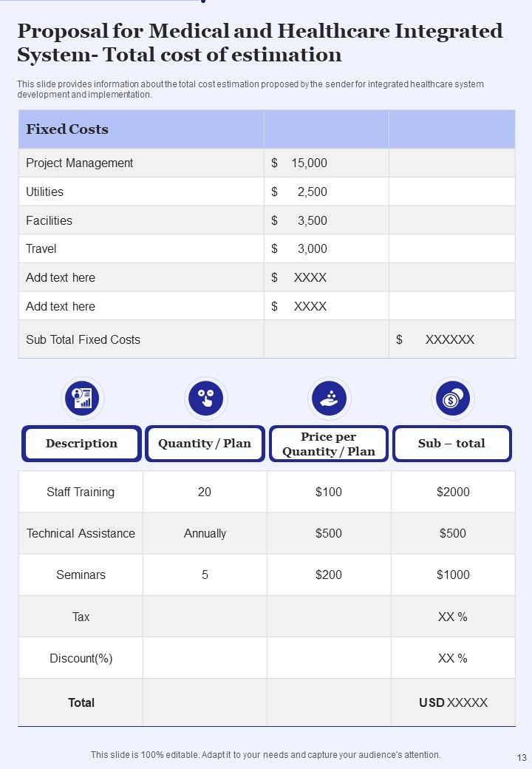Click the $ 15,000 amount cell
The width and height of the screenshot is (532, 769).
pyautogui.click(x=299, y=163)
